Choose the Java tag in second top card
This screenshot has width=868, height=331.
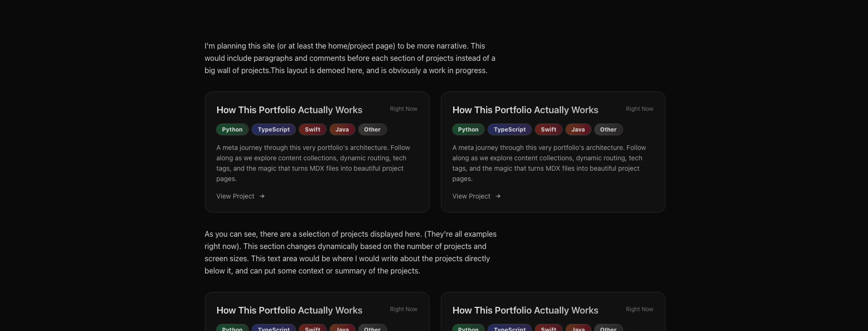(x=578, y=130)
